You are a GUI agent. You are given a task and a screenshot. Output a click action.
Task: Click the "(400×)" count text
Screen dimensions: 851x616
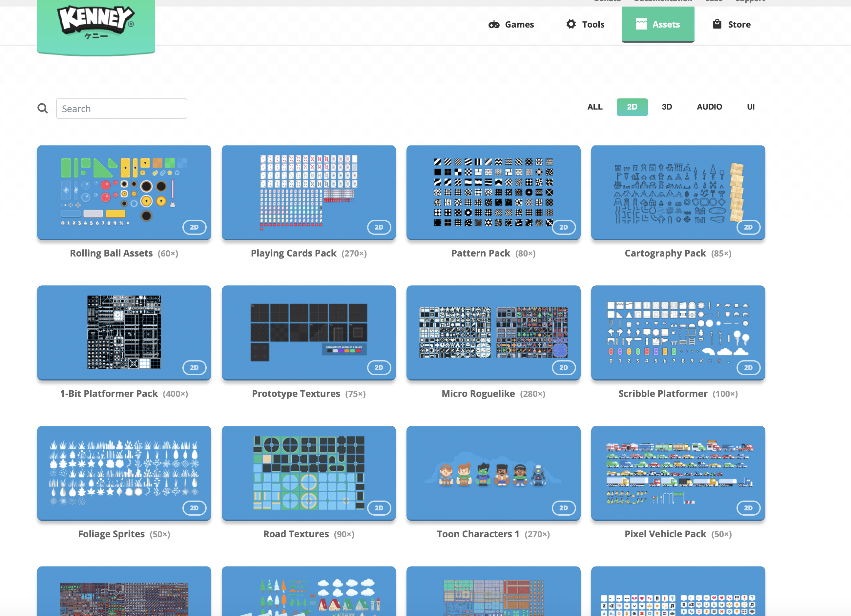pyautogui.click(x=176, y=394)
